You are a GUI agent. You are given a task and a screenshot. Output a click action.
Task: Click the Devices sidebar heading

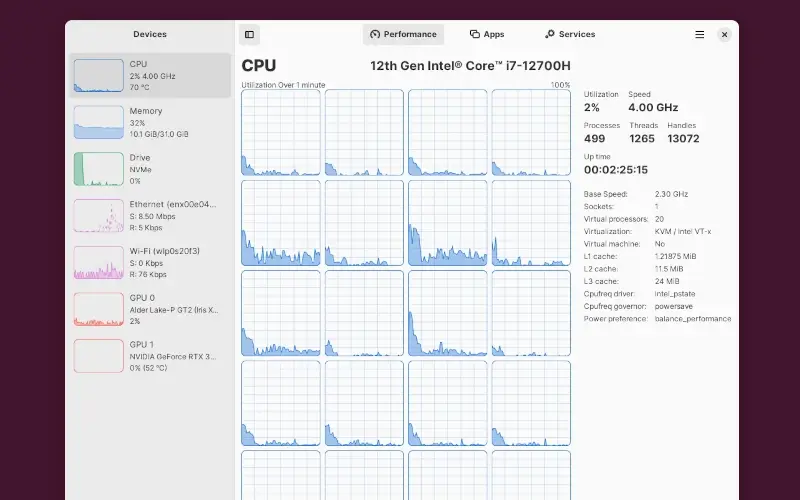pyautogui.click(x=150, y=34)
